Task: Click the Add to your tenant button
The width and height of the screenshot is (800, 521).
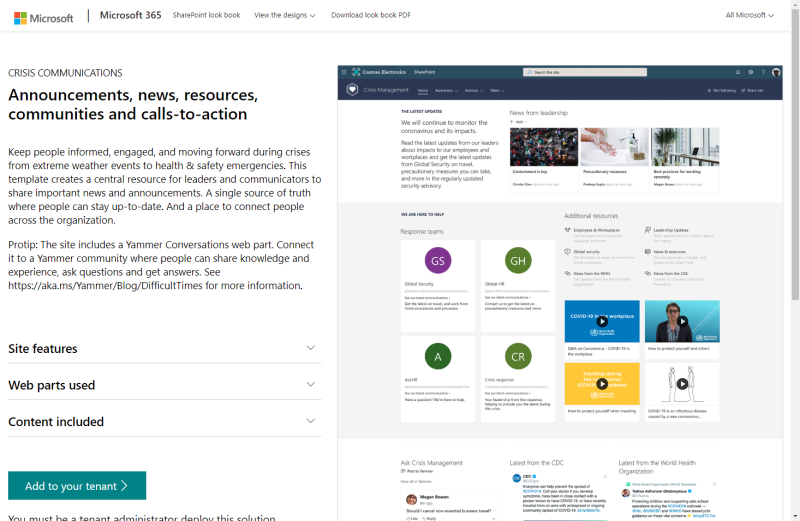Action: click(77, 486)
